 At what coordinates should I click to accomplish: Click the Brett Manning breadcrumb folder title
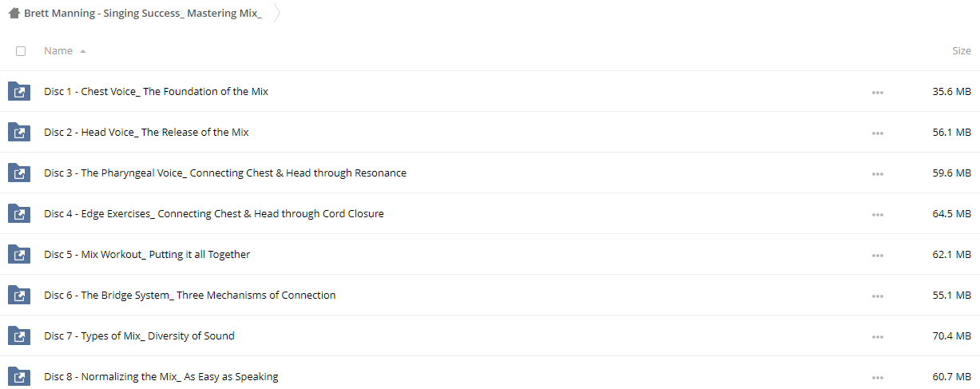point(143,14)
